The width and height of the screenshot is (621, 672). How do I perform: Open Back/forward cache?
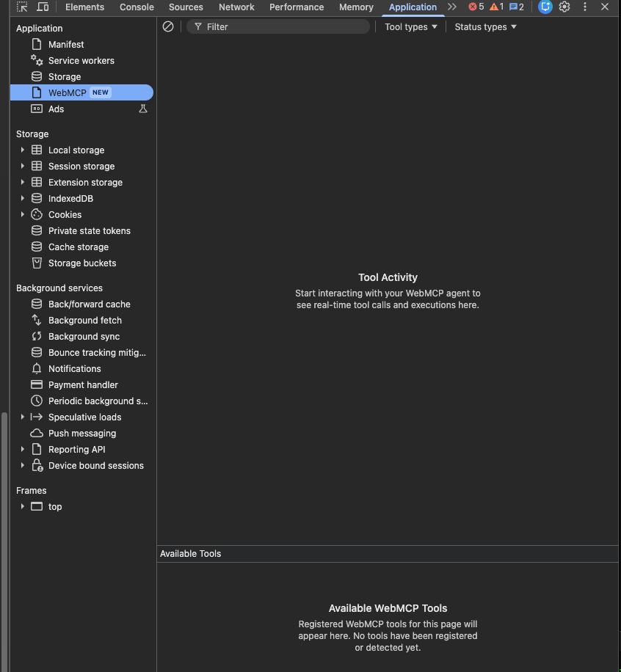tap(81, 304)
